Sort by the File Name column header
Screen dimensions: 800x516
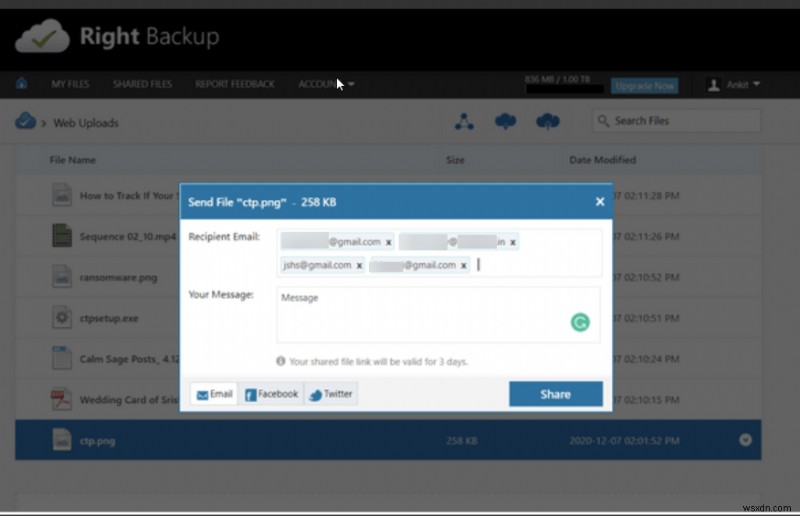pos(72,160)
